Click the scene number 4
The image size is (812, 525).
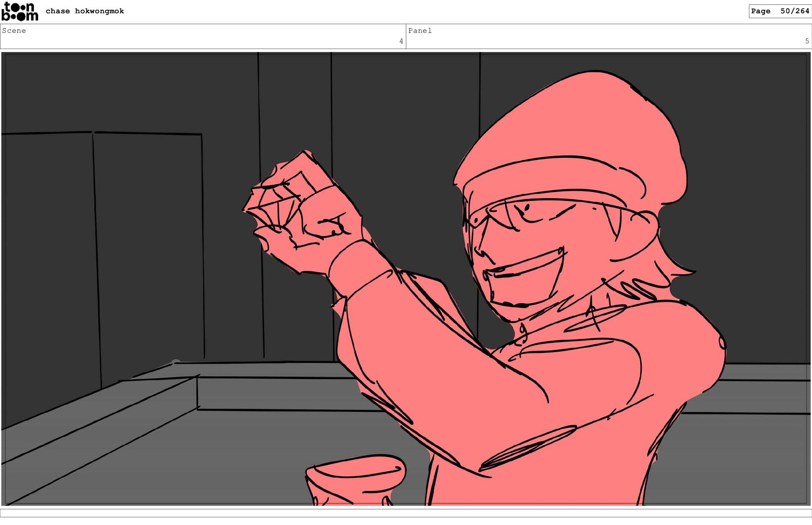coord(401,41)
